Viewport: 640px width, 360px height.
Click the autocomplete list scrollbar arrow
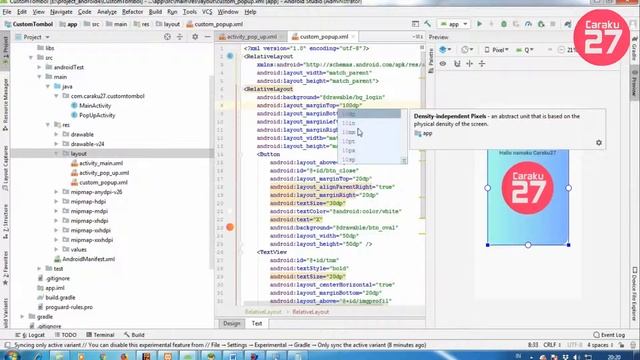pos(404,160)
